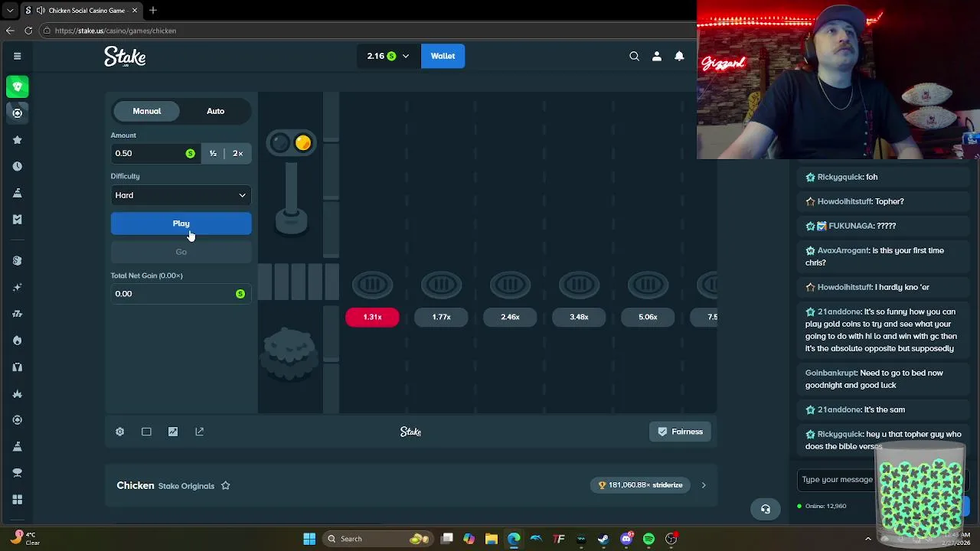Select the 3.48x multiplier tile

point(579,317)
